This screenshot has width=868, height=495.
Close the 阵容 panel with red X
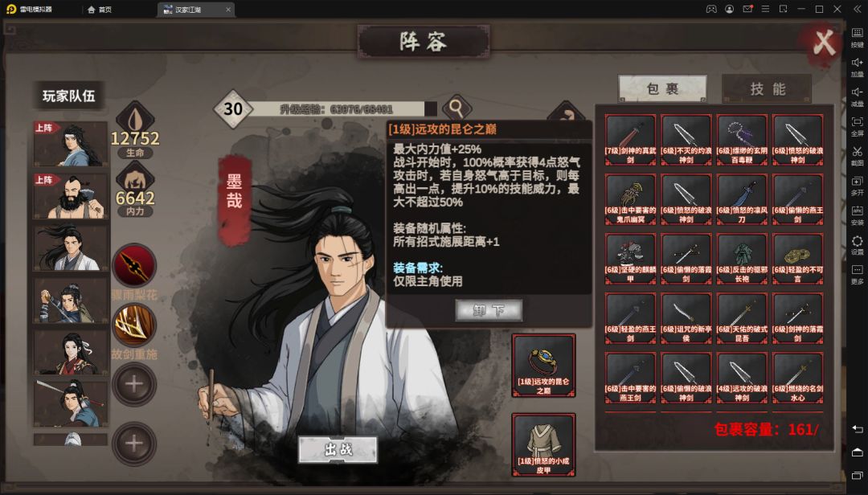tap(823, 43)
